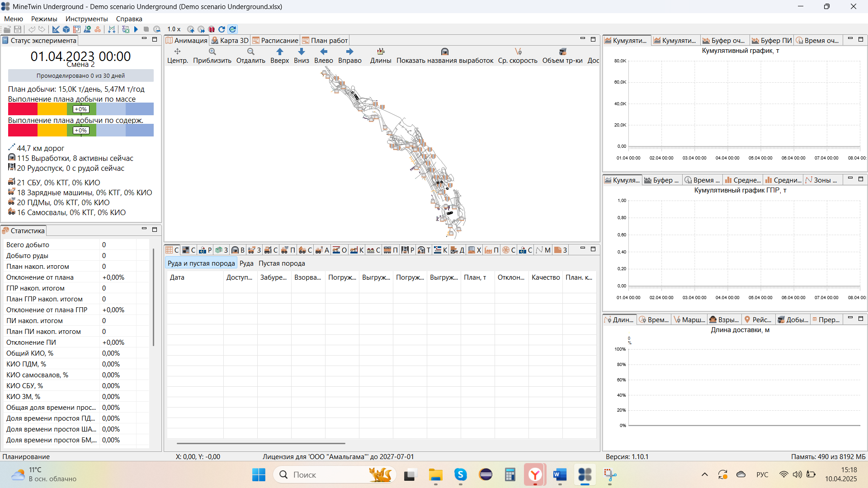Zoom out with Отдалить
The height and width of the screenshot is (488, 868).
coord(251,56)
